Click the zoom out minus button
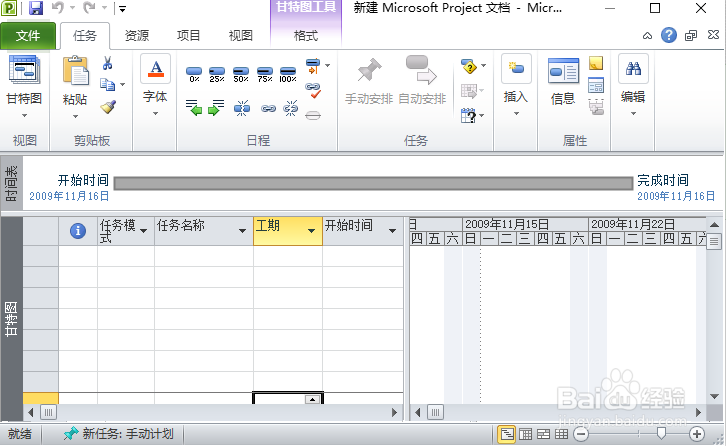Screen dimensions: 726x446 coord(581,434)
